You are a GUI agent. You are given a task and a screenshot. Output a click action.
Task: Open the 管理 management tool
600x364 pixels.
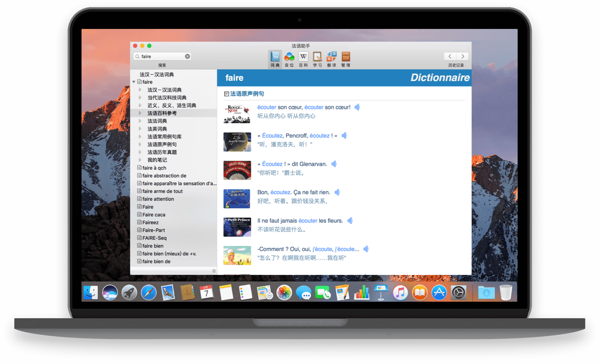345,58
